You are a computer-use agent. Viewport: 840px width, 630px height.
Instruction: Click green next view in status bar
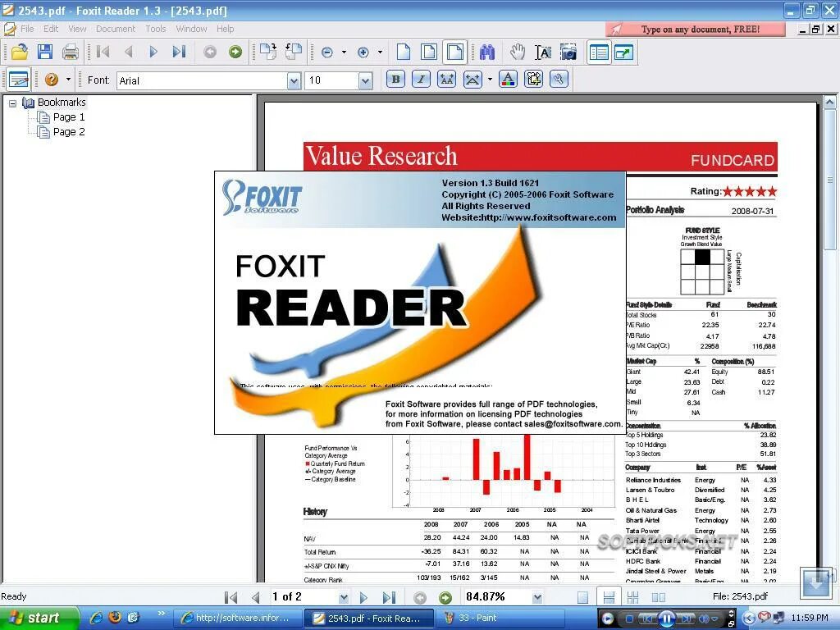(x=445, y=597)
